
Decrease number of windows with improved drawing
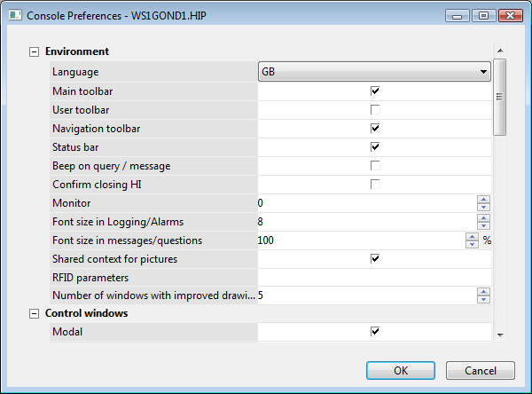[483, 299]
